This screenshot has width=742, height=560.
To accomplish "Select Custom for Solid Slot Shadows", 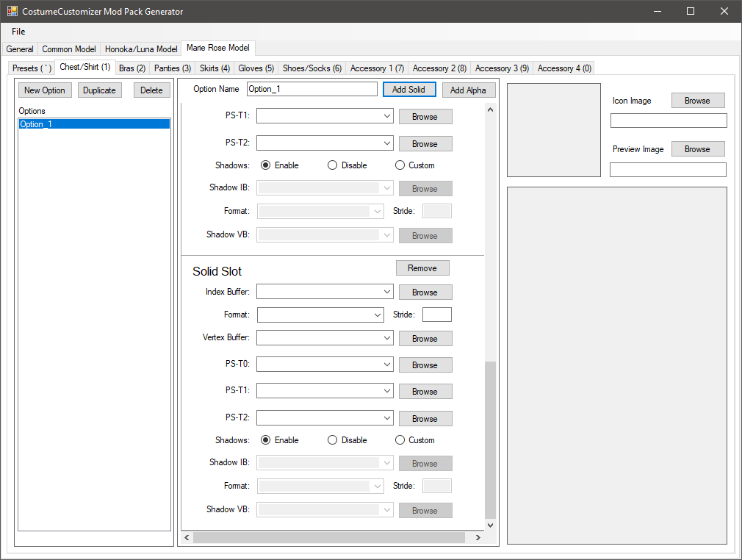I will pyautogui.click(x=414, y=440).
